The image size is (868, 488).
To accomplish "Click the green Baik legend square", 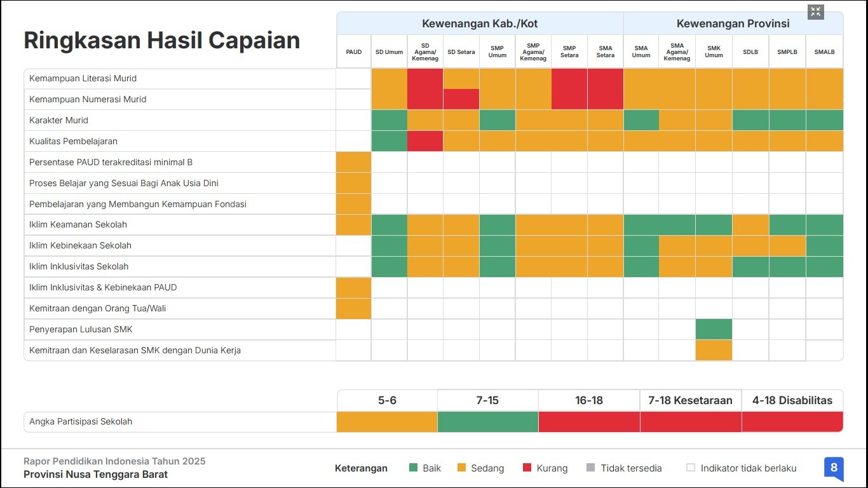I will (x=414, y=468).
